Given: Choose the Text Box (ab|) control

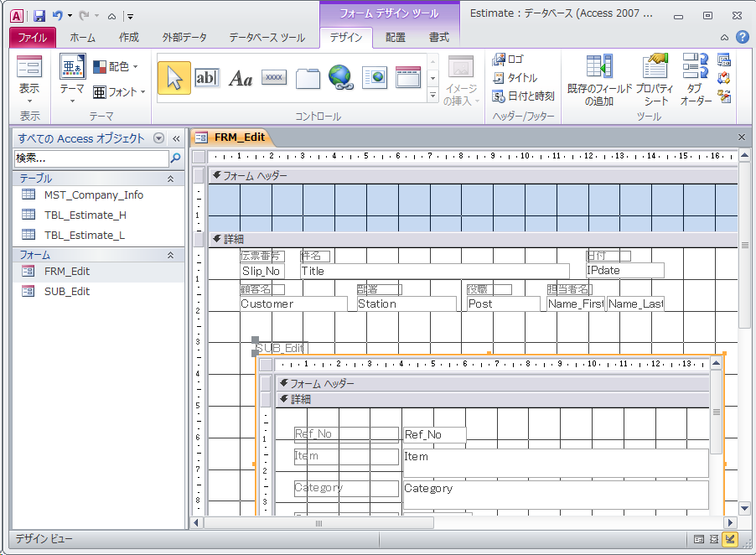Looking at the screenshot, I should click(x=207, y=78).
